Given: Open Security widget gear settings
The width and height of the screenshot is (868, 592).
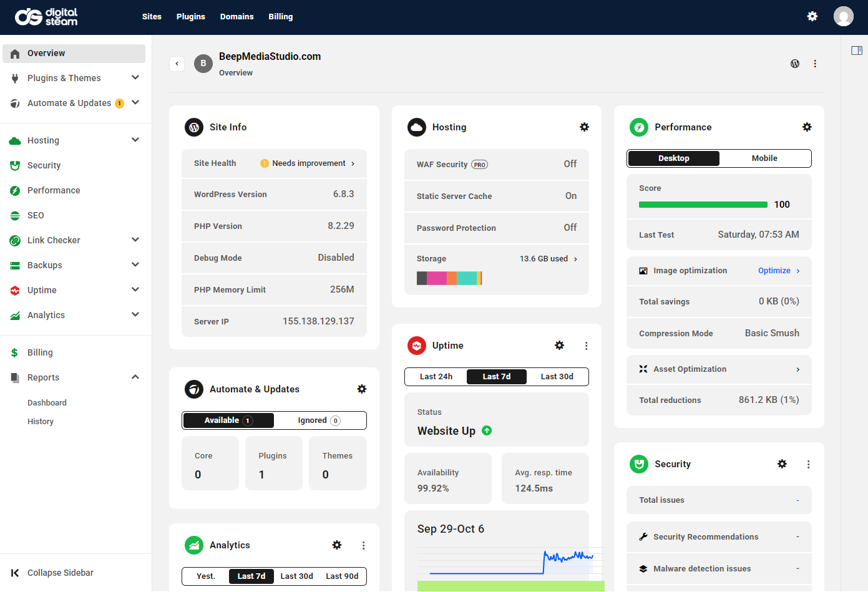Looking at the screenshot, I should (x=782, y=464).
